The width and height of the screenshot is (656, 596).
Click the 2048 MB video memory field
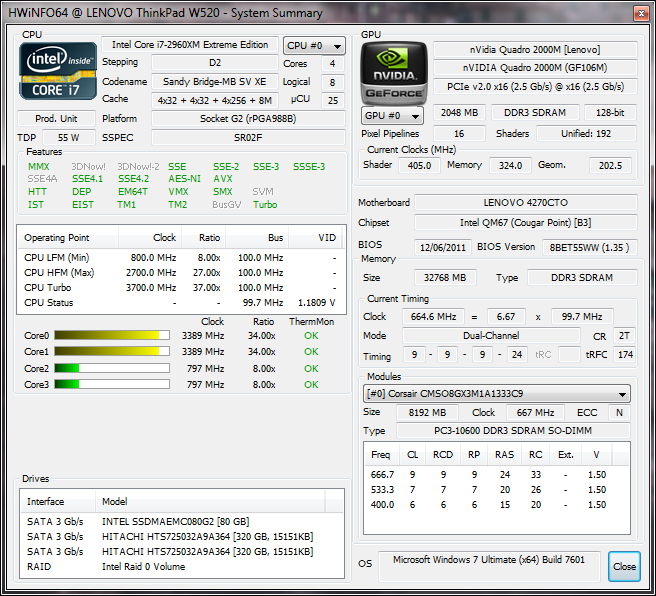[x=459, y=113]
